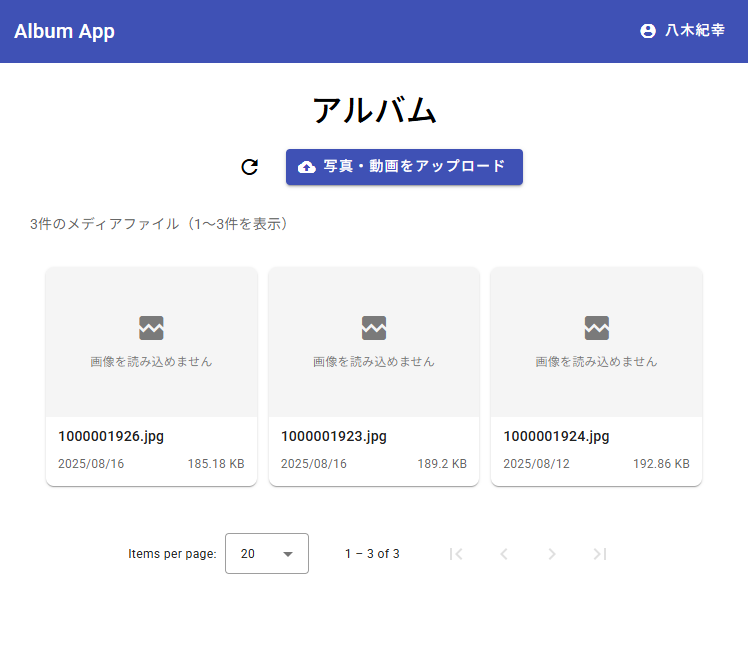Click broken image icon on 1000001924.jpg card
The width and height of the screenshot is (748, 647).
point(597,327)
